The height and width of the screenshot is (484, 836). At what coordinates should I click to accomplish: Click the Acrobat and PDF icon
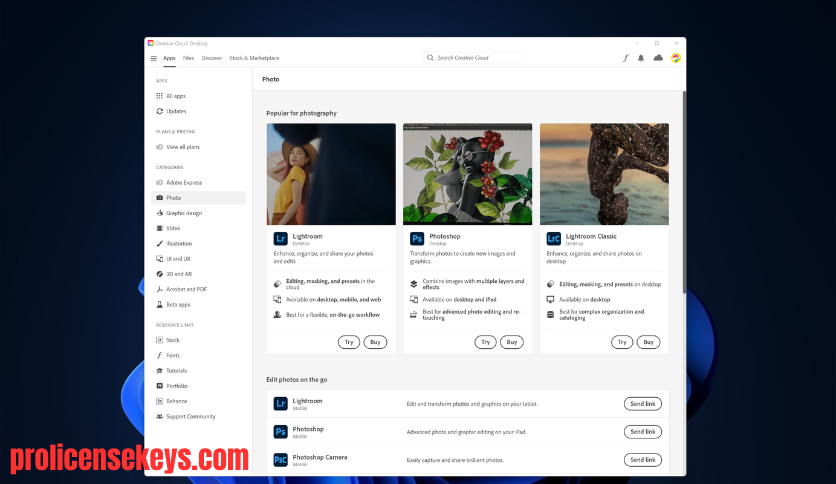coord(159,289)
